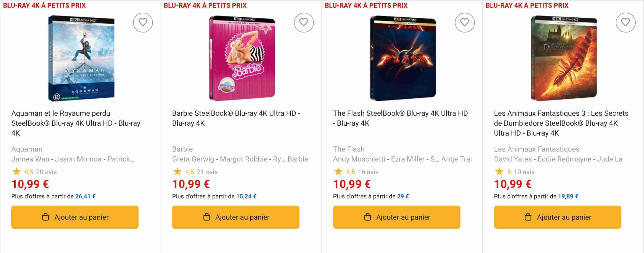Follow the 26,41 € more offers link
The height and width of the screenshot is (253, 644).
tap(85, 197)
